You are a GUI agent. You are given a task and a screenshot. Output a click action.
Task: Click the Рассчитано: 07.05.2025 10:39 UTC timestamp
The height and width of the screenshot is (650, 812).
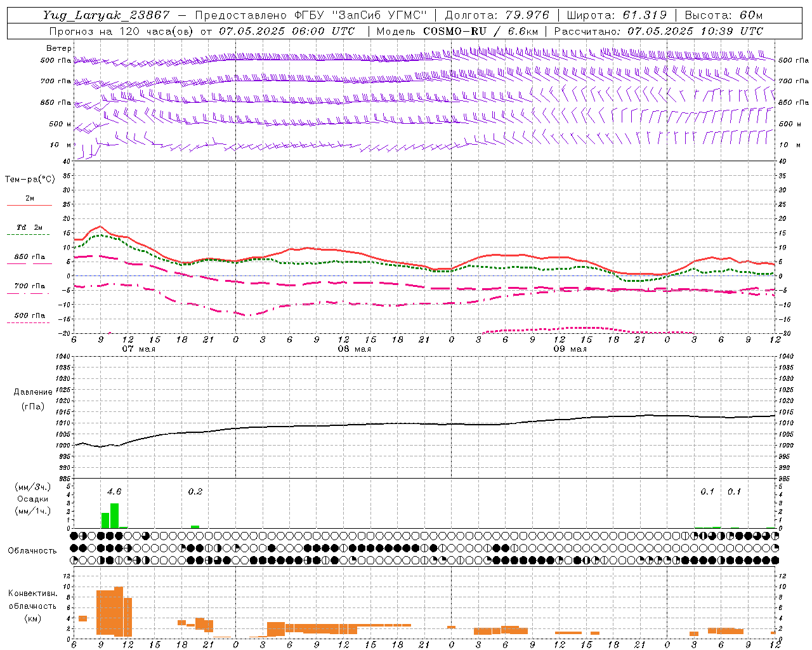pyautogui.click(x=658, y=31)
